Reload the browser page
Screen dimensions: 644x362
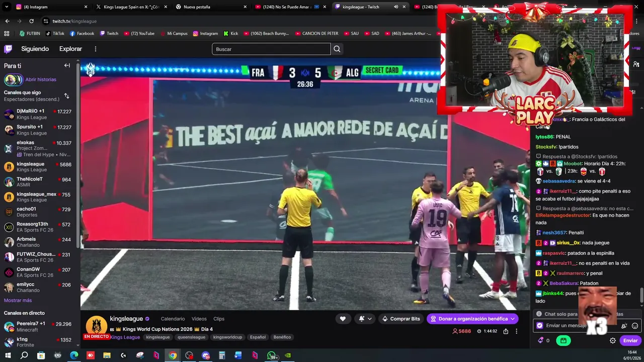click(x=31, y=21)
